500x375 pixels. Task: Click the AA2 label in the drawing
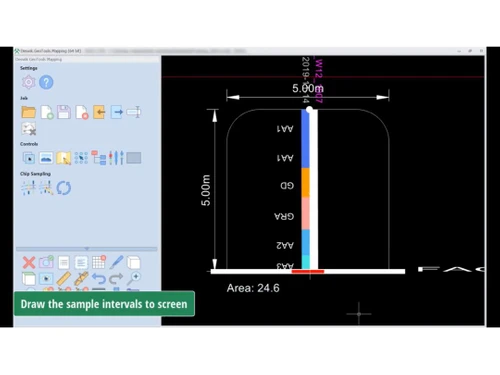(285, 245)
